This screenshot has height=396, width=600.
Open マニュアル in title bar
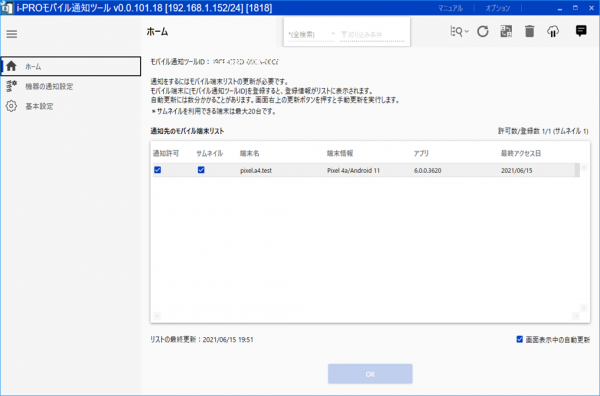450,8
